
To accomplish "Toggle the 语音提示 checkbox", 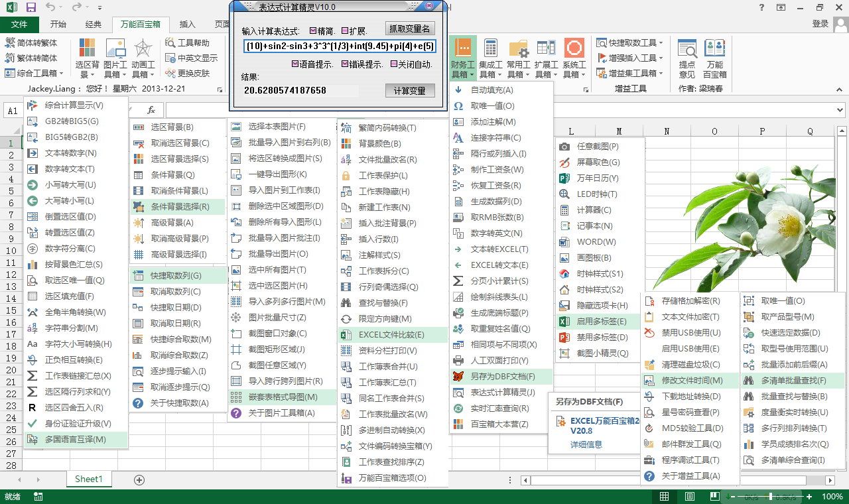I will (295, 64).
